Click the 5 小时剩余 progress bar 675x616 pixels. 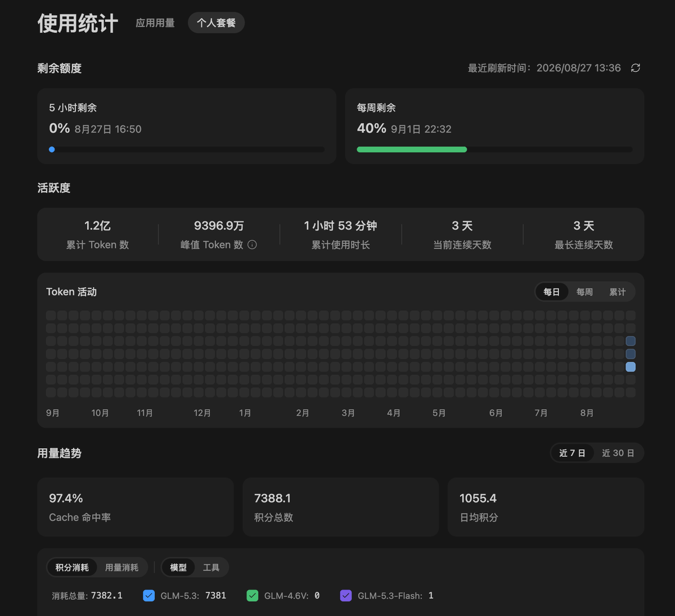[x=187, y=150]
